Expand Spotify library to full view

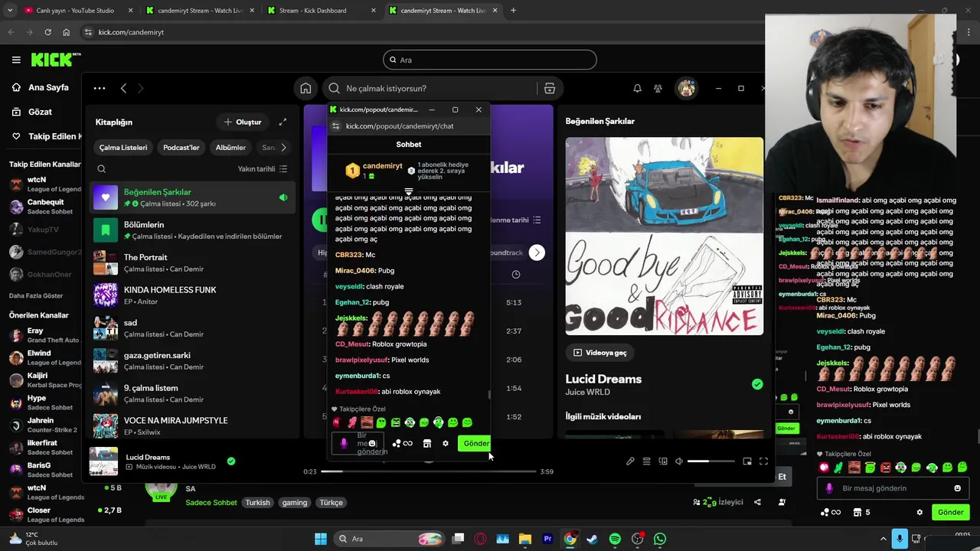283,122
